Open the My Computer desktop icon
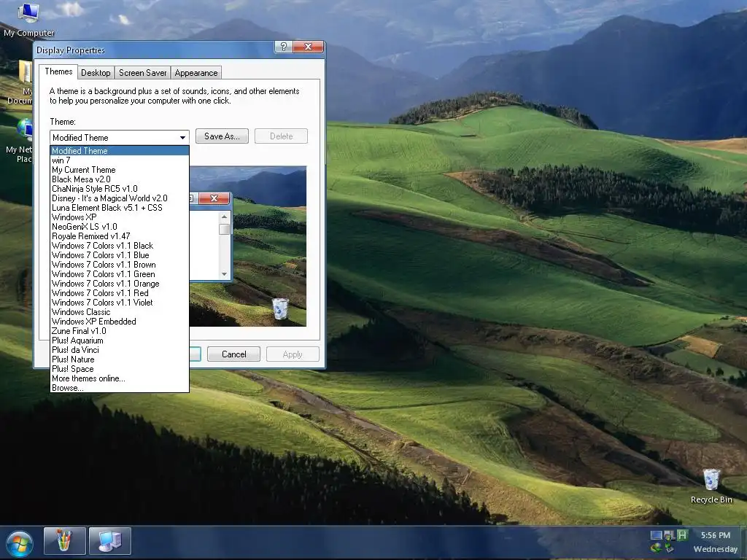Image resolution: width=747 pixels, height=560 pixels. 28,19
